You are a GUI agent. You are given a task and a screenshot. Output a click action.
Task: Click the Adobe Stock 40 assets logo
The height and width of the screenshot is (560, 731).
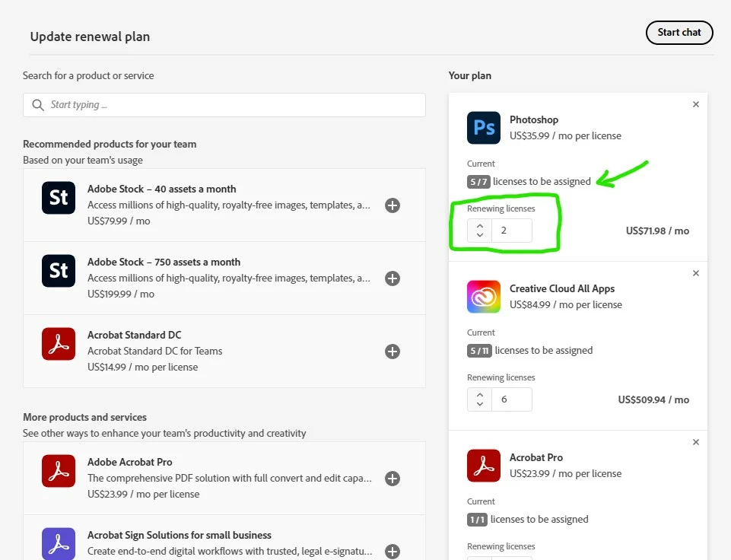coord(59,198)
